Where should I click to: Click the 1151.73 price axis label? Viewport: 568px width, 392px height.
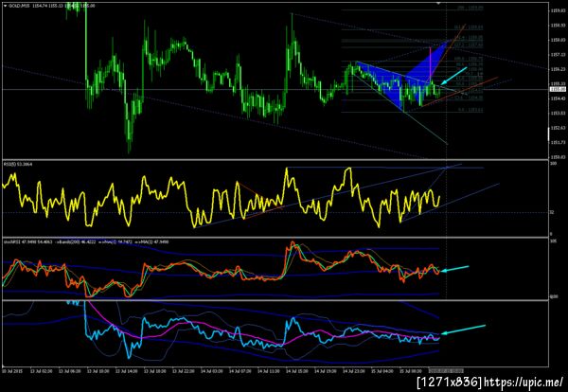coord(558,142)
